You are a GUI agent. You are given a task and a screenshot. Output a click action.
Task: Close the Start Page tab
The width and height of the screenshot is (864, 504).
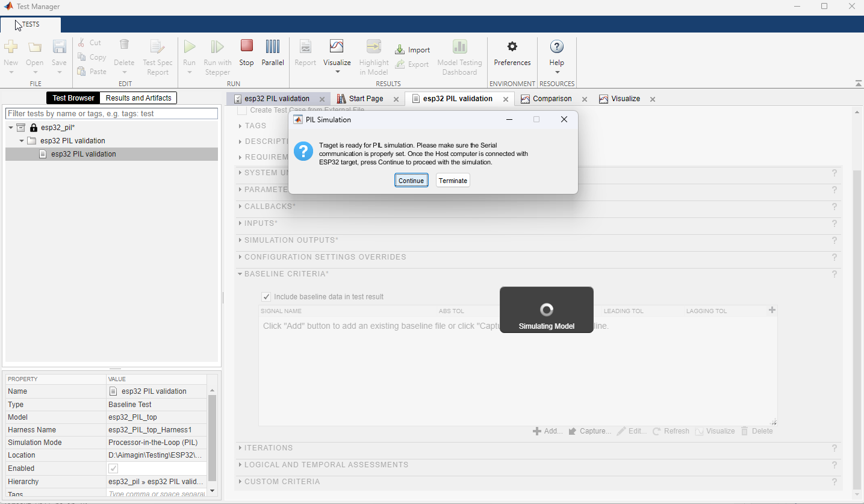tap(396, 99)
